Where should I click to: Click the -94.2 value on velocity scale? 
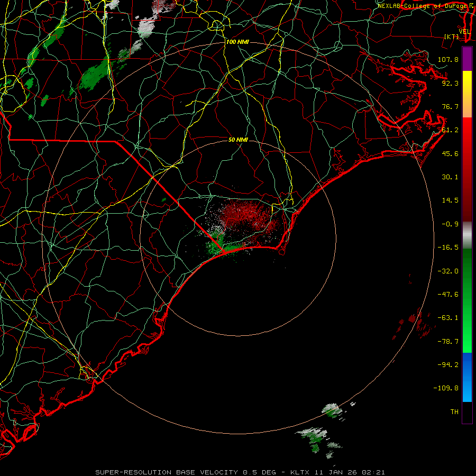tap(448, 365)
